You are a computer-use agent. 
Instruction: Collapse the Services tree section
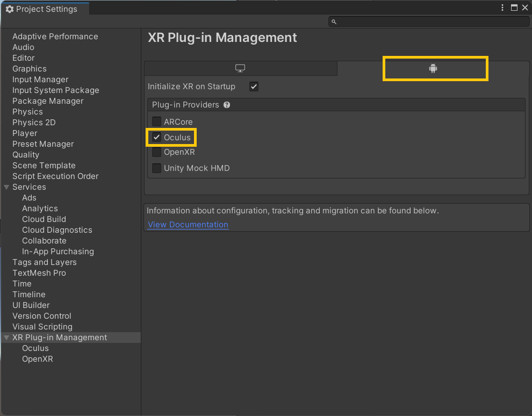6,187
